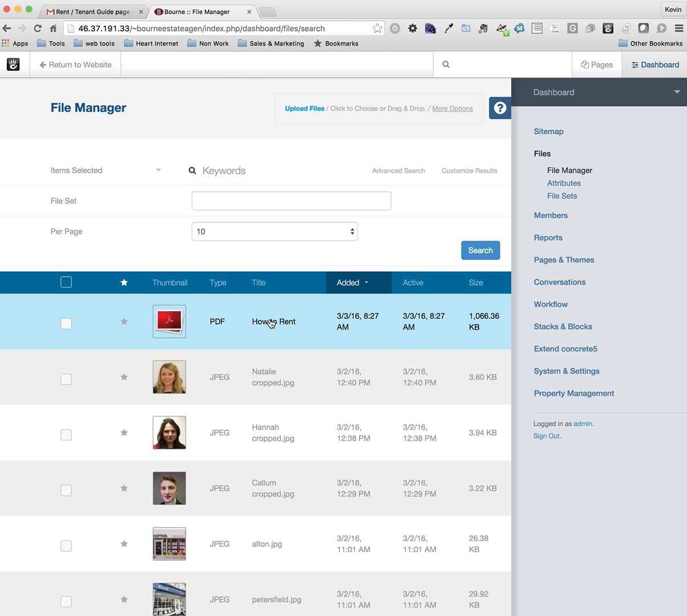Click the browser back arrow
Image resolution: width=687 pixels, height=616 pixels.
coord(7,28)
